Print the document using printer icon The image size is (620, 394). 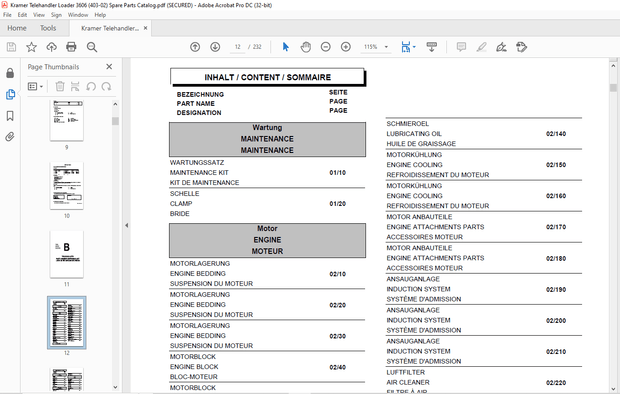tap(71, 47)
